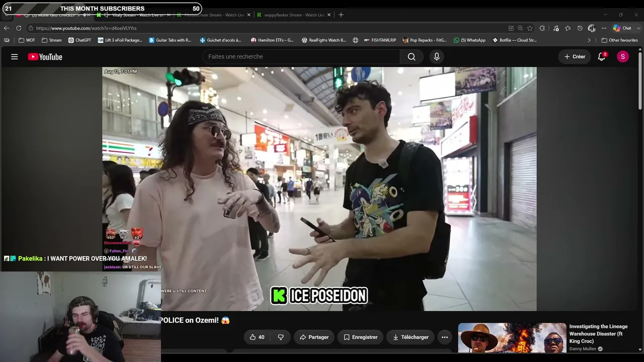Open the media control music icon

pos(556,28)
